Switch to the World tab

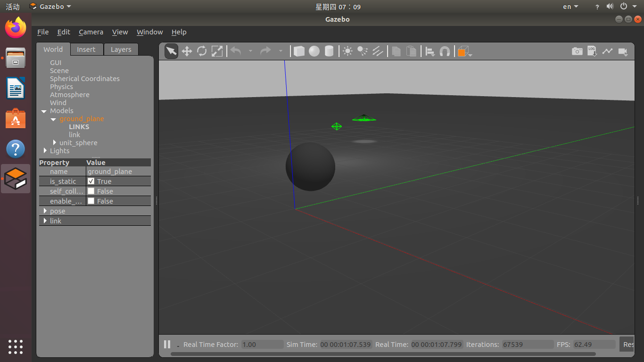click(x=53, y=49)
